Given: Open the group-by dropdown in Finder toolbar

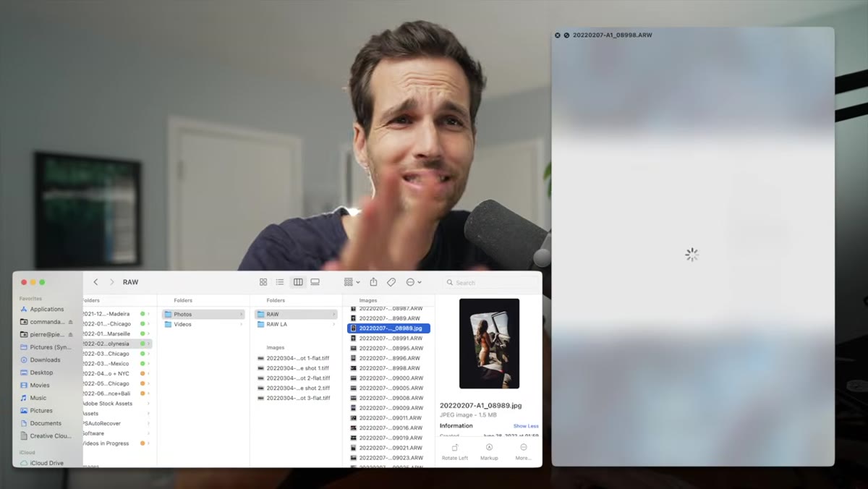Looking at the screenshot, I should 352,282.
